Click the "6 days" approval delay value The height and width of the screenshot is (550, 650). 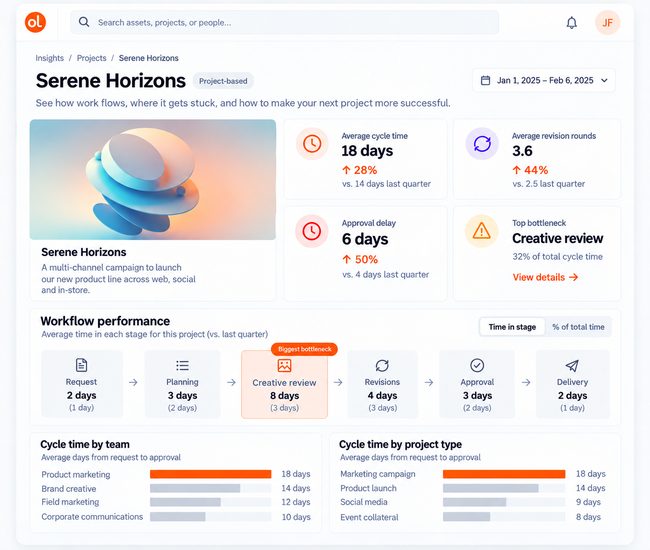tap(365, 239)
